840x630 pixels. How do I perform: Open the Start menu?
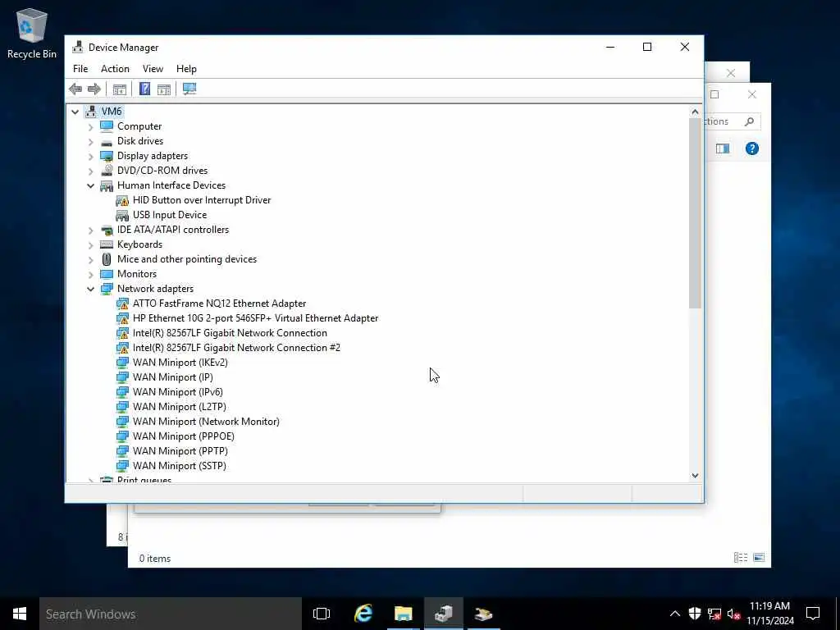coord(20,614)
